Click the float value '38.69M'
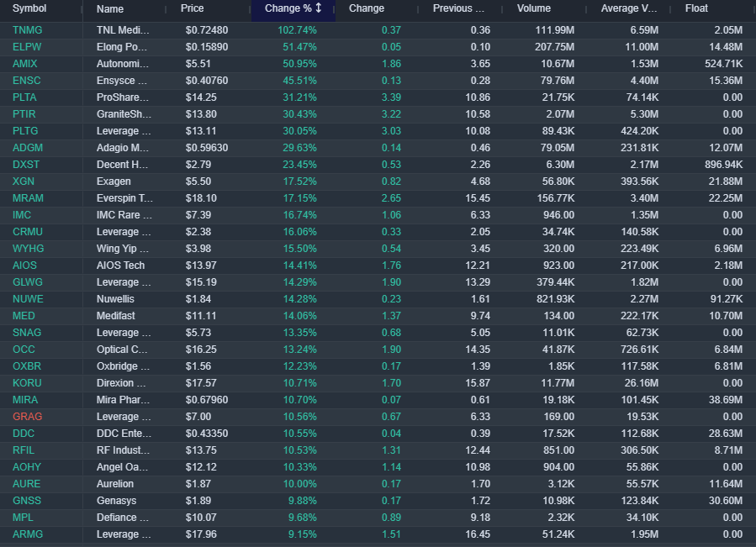The height and width of the screenshot is (547, 756). [x=726, y=400]
